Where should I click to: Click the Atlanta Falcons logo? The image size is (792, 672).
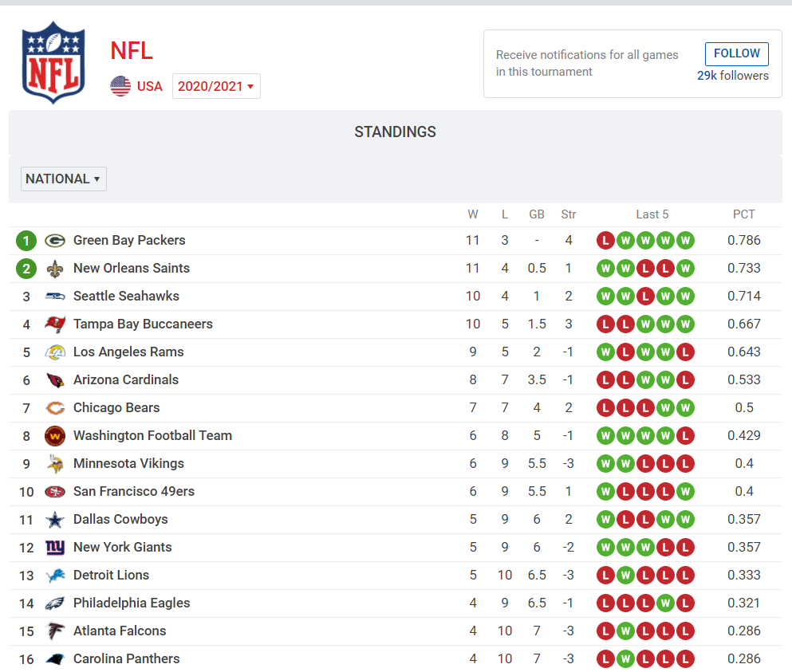(55, 631)
